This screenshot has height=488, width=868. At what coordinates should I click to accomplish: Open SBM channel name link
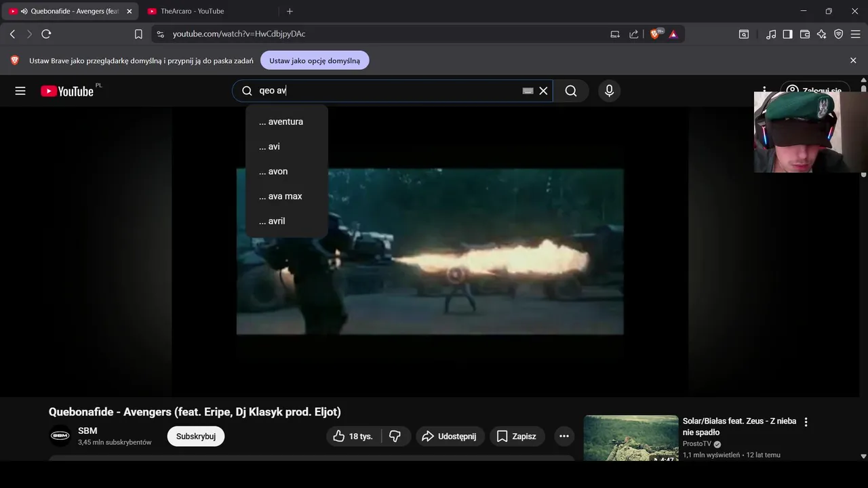87,430
